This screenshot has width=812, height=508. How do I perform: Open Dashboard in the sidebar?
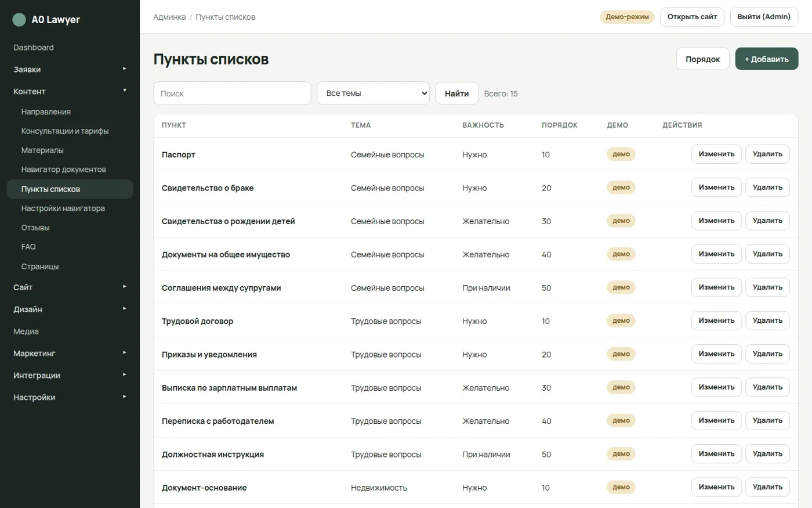pos(70,48)
